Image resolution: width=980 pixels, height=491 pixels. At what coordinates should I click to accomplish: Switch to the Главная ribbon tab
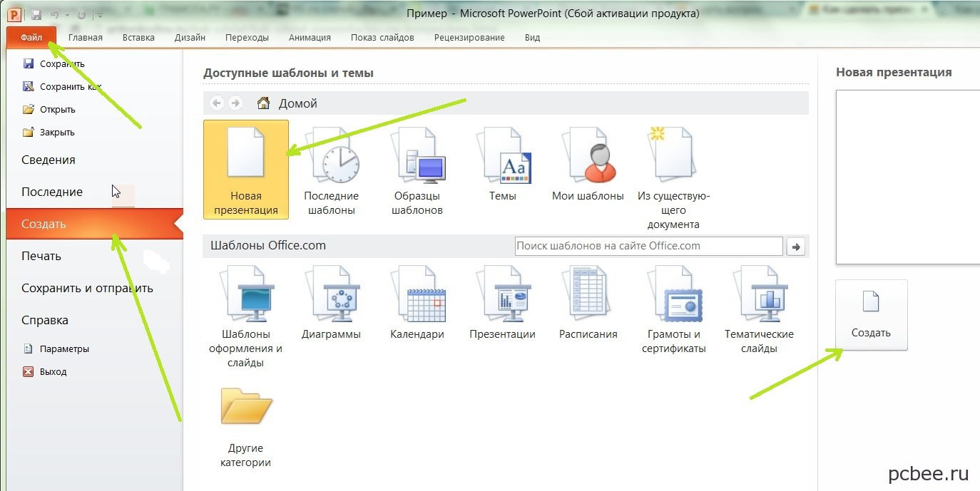(x=86, y=38)
